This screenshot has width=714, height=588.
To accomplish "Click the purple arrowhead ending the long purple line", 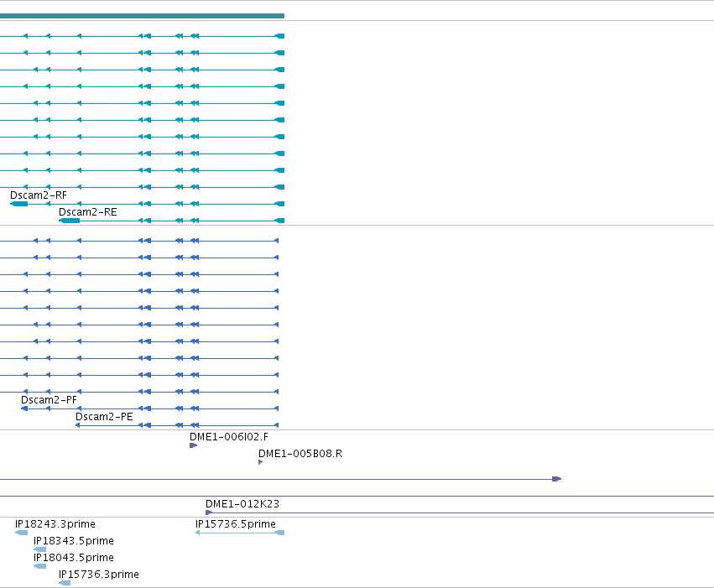I will click(556, 479).
